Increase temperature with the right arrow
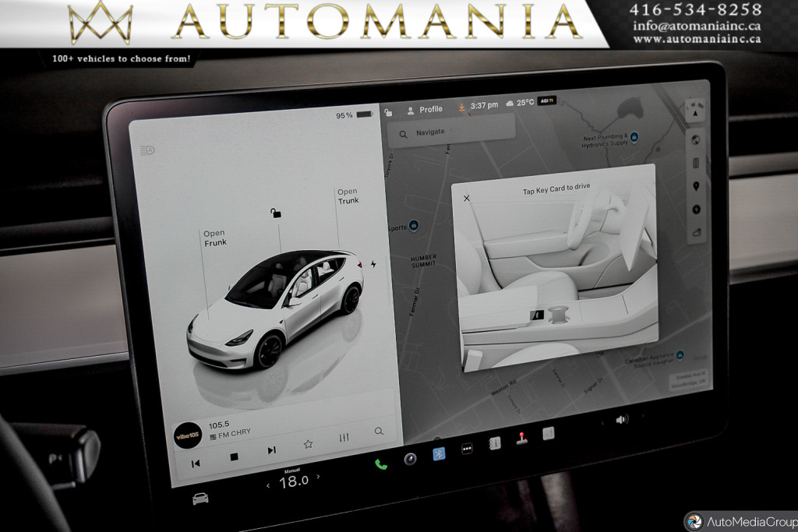Screen dimensions: 798x532 (318, 477)
